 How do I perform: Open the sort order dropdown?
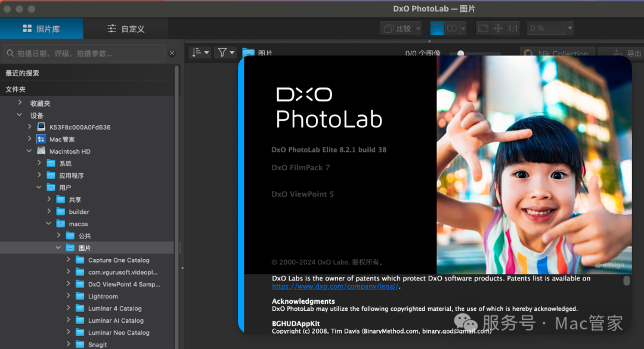200,52
